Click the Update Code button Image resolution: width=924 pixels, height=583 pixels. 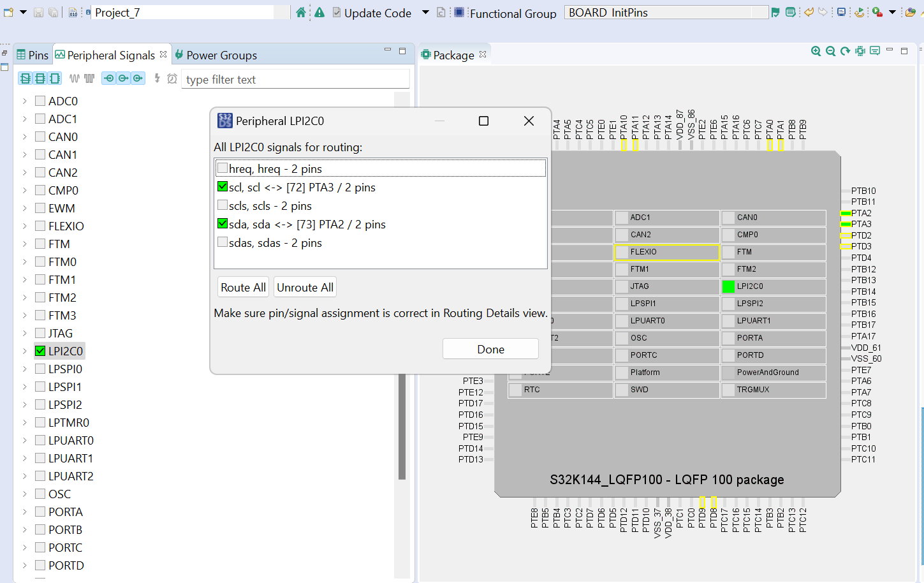pos(372,13)
